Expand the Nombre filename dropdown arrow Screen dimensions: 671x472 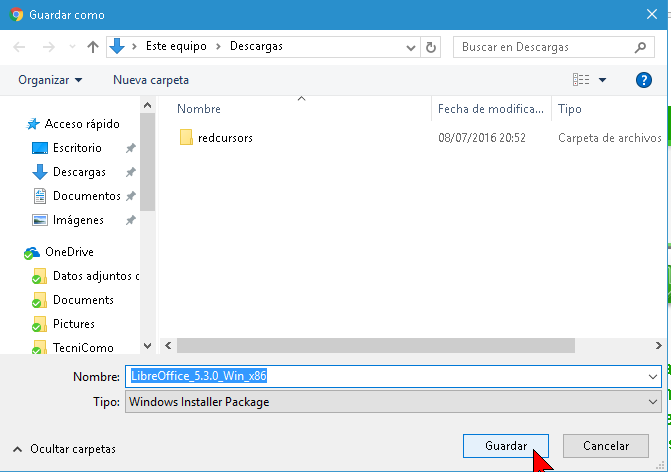(x=653, y=377)
